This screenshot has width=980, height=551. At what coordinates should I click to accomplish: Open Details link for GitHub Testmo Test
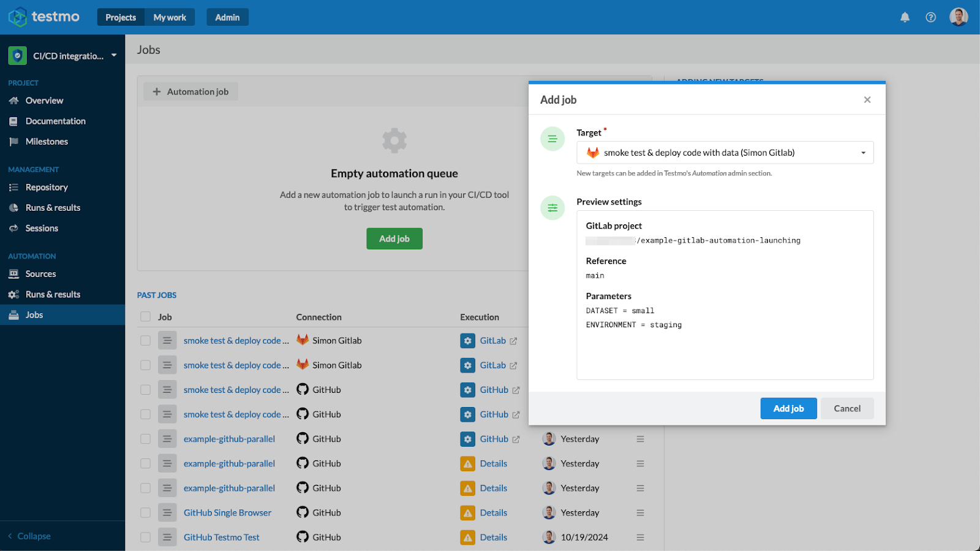tap(494, 537)
